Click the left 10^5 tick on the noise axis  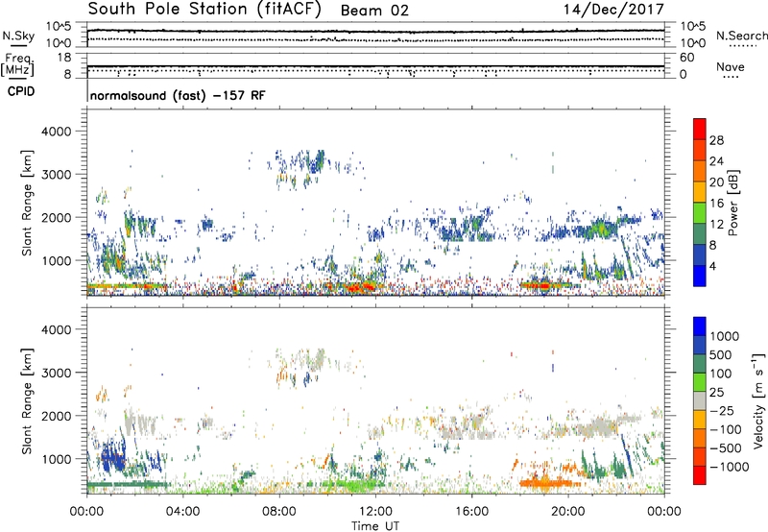coord(59,27)
